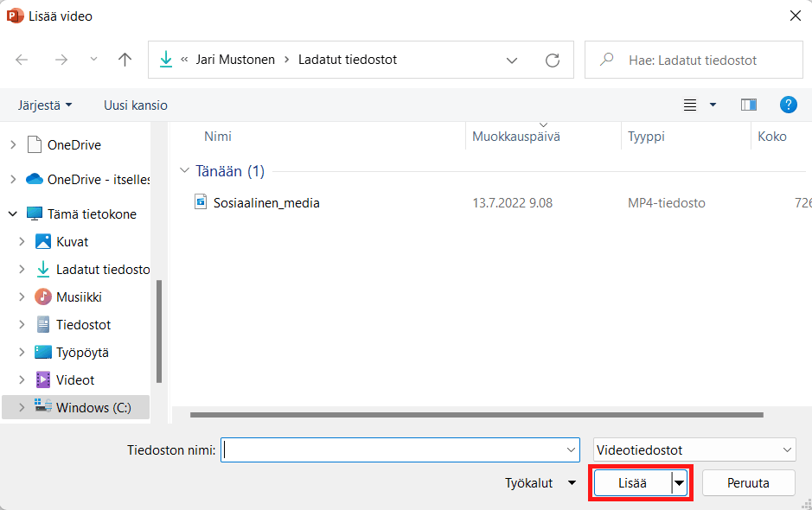The image size is (812, 510).
Task: Open the Videot folder
Action: (x=75, y=380)
